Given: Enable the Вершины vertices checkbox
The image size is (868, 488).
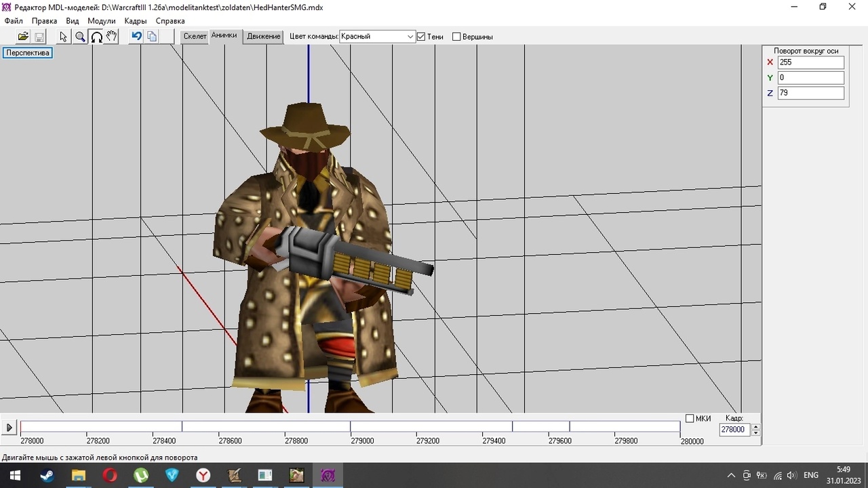Looking at the screenshot, I should tap(456, 37).
